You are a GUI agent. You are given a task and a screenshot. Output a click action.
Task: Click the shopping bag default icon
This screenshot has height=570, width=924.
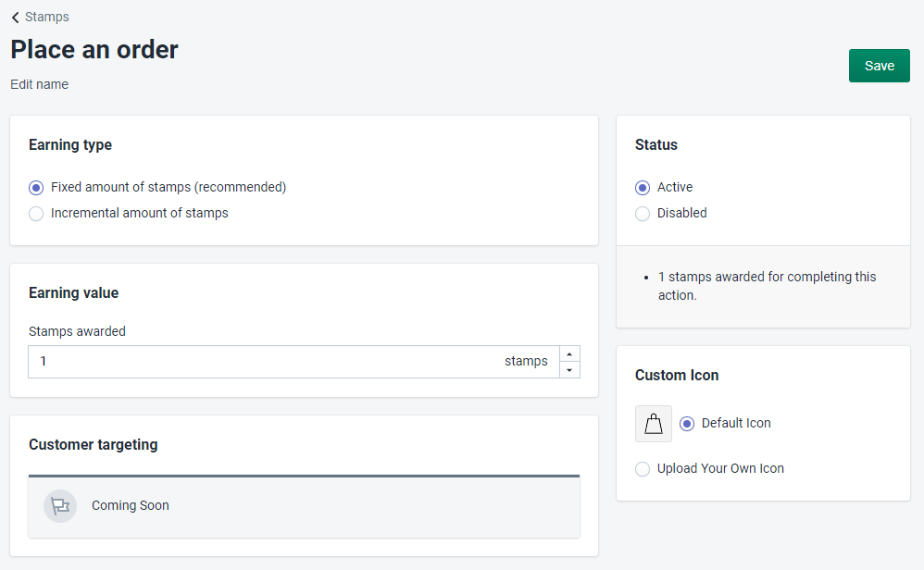click(654, 424)
